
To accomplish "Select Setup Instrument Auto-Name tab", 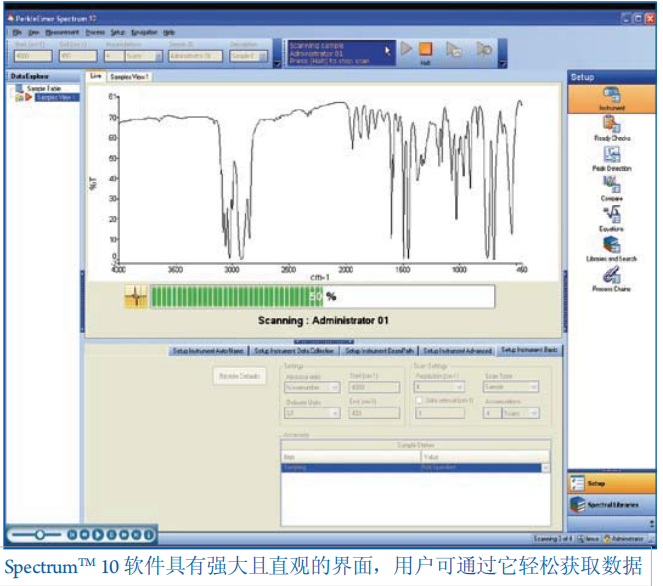I will tap(208, 351).
